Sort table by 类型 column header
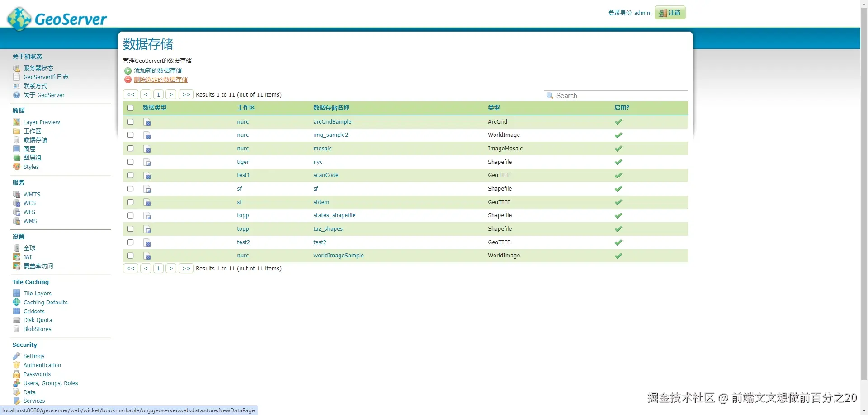 (494, 108)
